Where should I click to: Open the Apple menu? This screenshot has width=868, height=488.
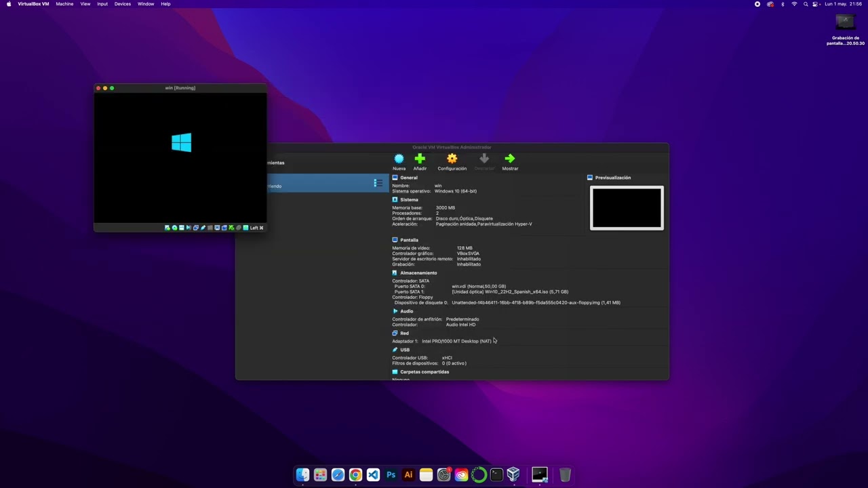(9, 4)
